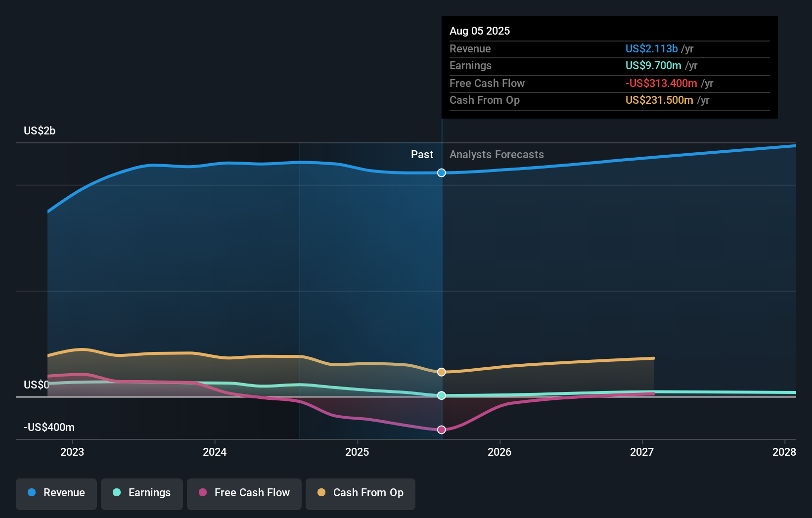Toggle the Revenue series visibility
The image size is (812, 518).
(56, 493)
